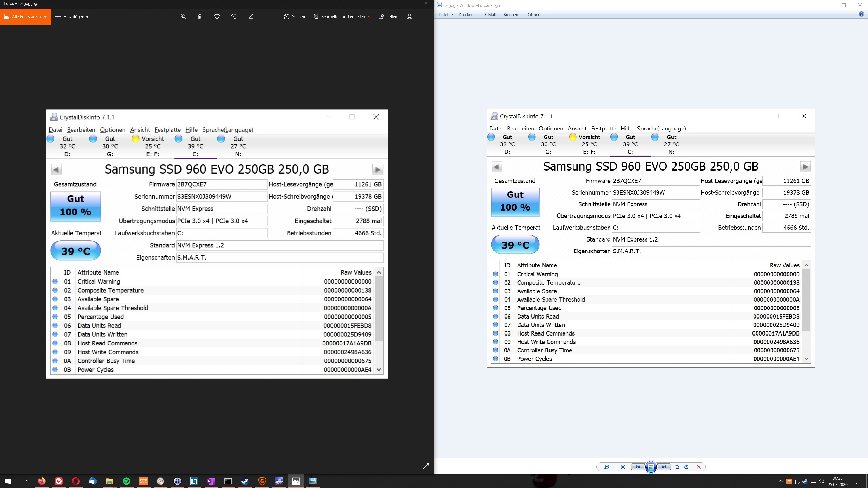Click Alle Fotos anzeigen button
The width and height of the screenshot is (868, 488).
click(26, 16)
